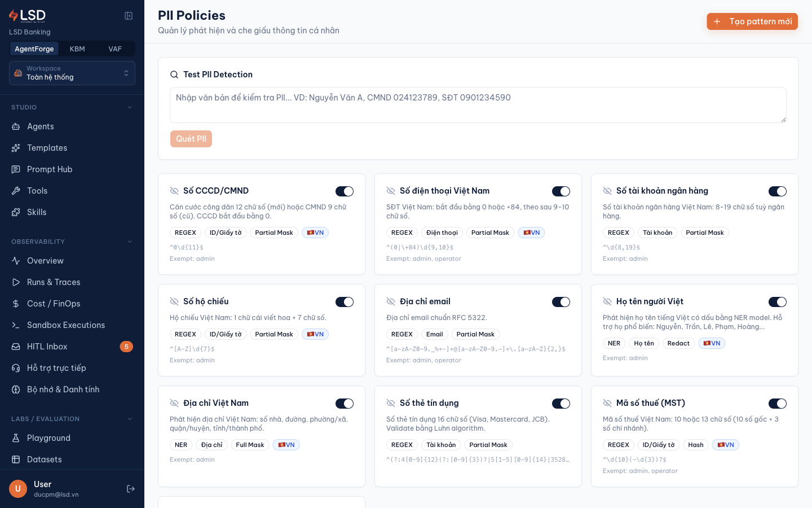Click the Playground flask icon
Viewport: 812px width, 508px height.
coord(16,438)
